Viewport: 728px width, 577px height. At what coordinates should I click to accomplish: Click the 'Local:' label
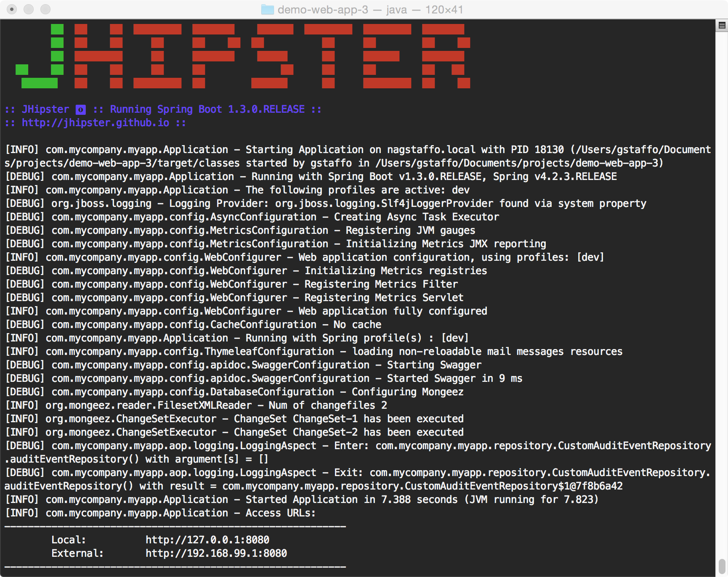point(69,540)
